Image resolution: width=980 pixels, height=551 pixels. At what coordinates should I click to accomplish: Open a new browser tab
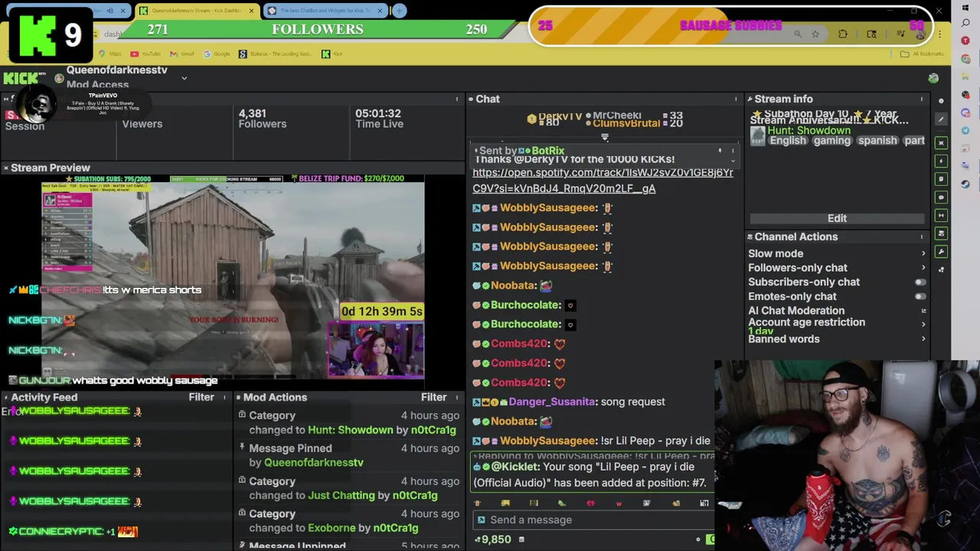pos(399,11)
